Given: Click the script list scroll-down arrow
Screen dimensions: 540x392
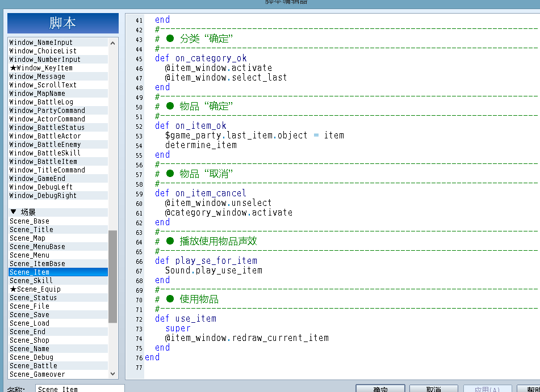Looking at the screenshot, I should (112, 373).
